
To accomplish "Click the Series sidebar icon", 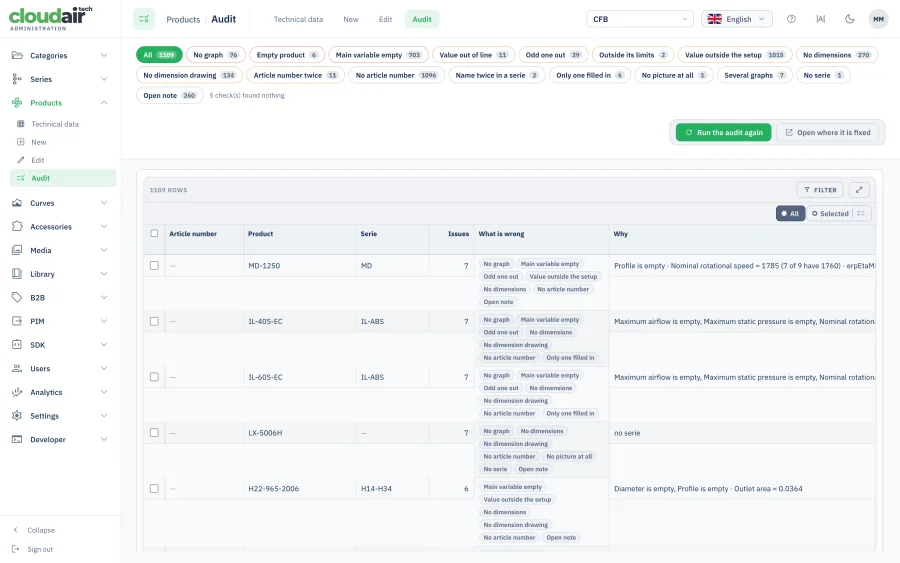I will [17, 79].
